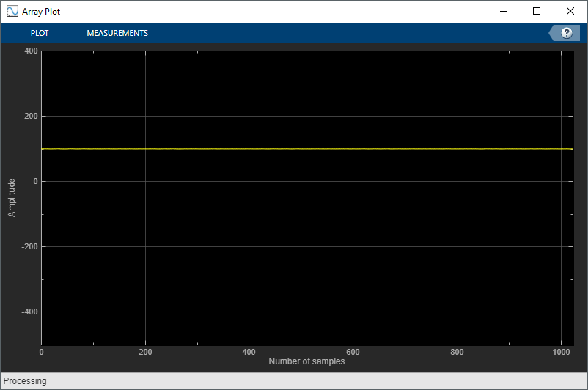Click the 800 x-axis tick label
This screenshot has height=390, width=588.
point(457,352)
